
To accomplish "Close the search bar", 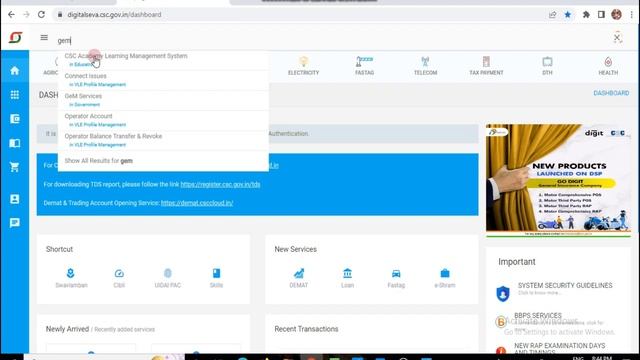I will [617, 38].
